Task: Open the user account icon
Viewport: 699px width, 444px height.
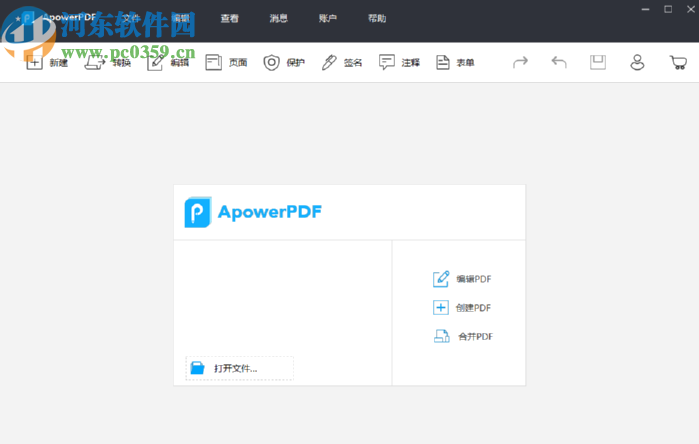Action: pos(637,62)
